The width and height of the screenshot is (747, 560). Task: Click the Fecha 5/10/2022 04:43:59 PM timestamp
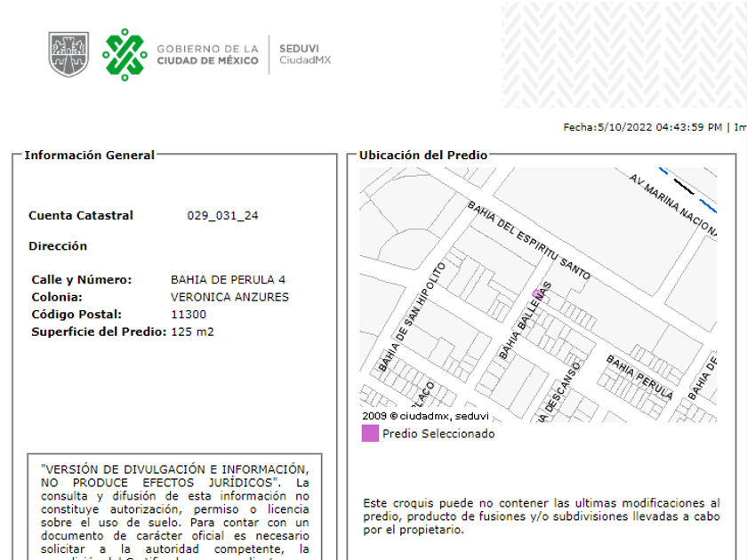[x=642, y=127]
